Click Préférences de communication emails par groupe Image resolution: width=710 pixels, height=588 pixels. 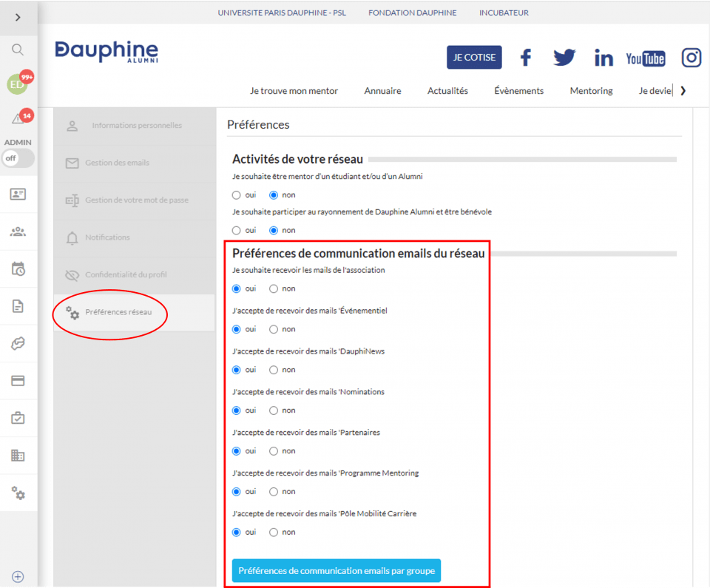(337, 570)
